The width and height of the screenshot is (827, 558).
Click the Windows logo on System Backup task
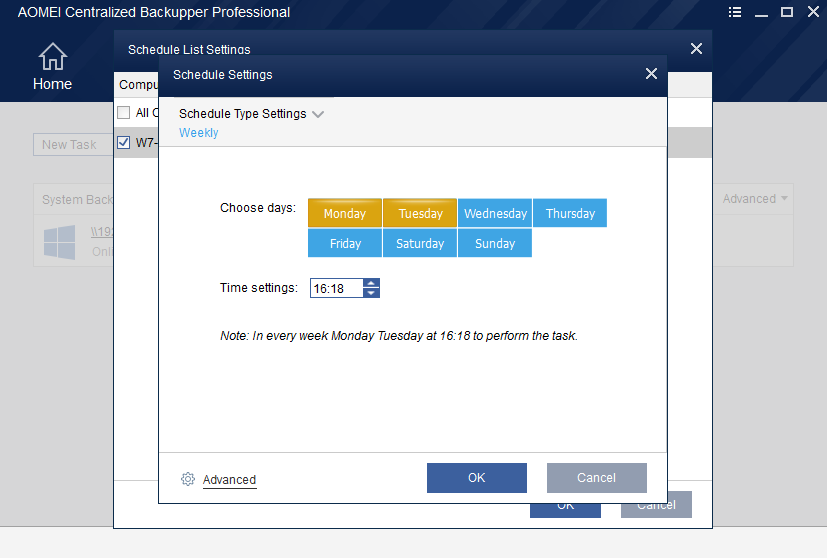point(60,242)
